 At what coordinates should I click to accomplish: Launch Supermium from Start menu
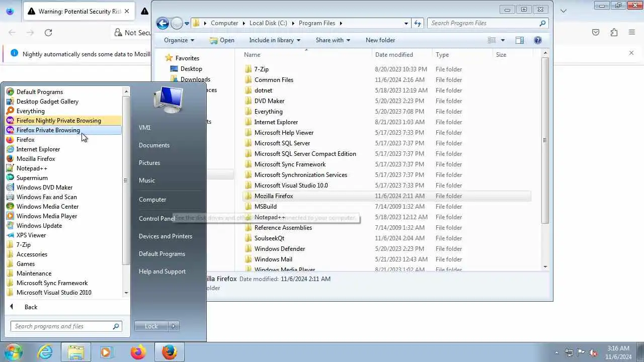pyautogui.click(x=63, y=178)
